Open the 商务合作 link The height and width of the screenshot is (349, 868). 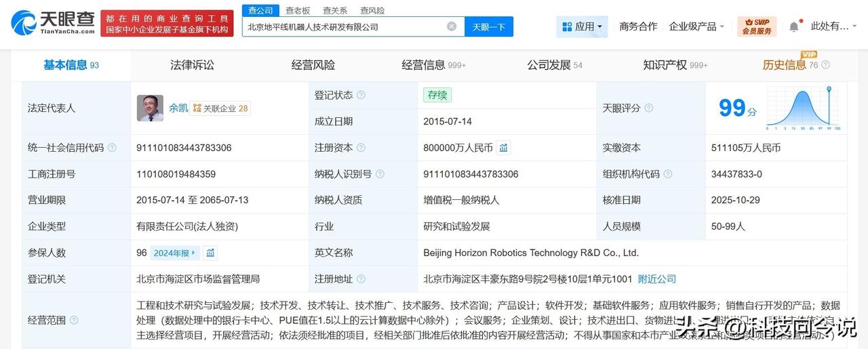[x=638, y=26]
